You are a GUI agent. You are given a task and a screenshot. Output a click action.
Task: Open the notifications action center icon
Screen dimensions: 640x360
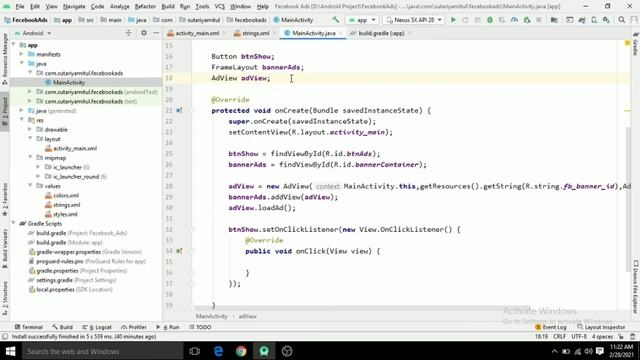tap(600, 351)
